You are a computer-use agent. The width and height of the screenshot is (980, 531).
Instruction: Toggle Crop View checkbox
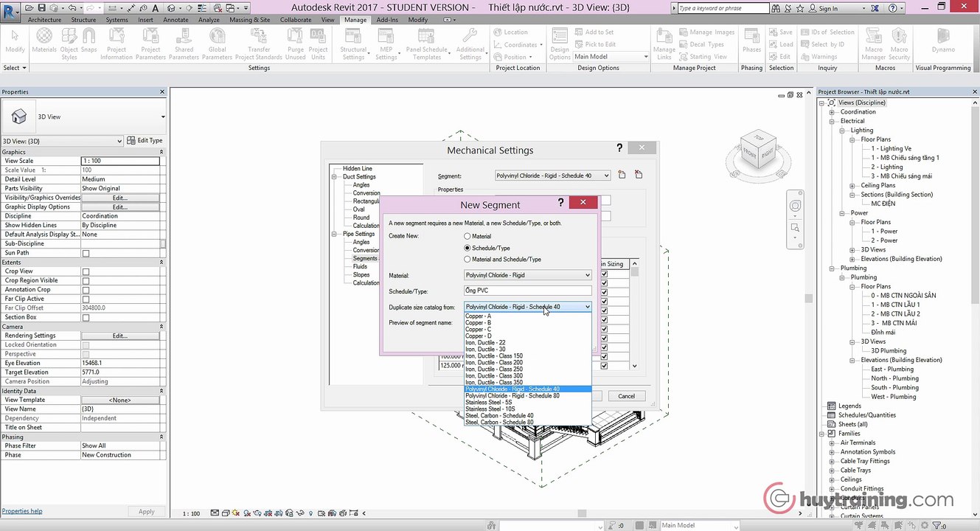(x=86, y=271)
